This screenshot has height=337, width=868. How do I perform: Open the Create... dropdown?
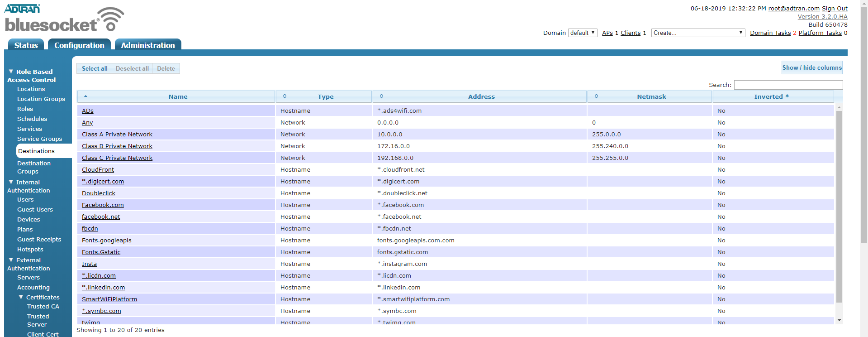pos(698,33)
